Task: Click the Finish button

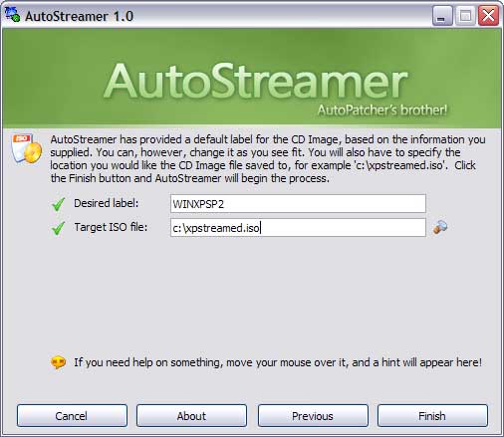Action: (432, 416)
